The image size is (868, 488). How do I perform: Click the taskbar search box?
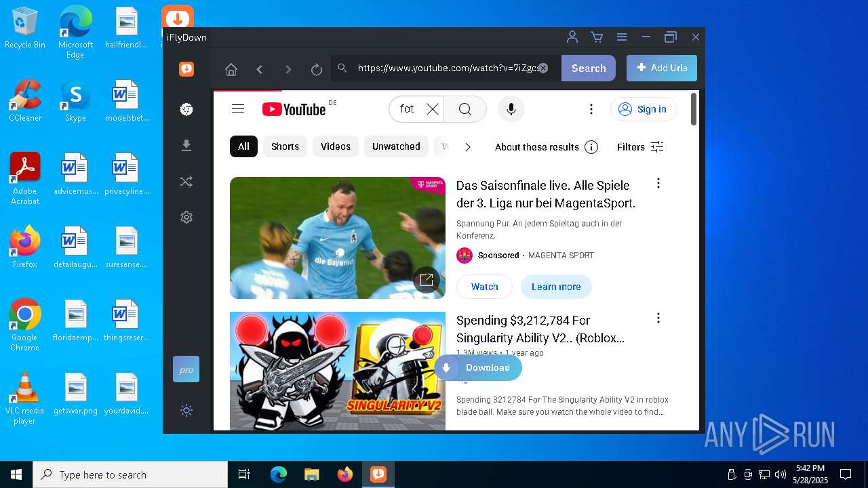click(130, 474)
